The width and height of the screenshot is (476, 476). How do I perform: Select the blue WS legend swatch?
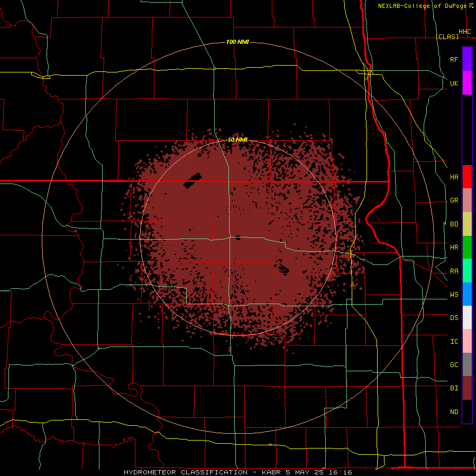click(467, 294)
